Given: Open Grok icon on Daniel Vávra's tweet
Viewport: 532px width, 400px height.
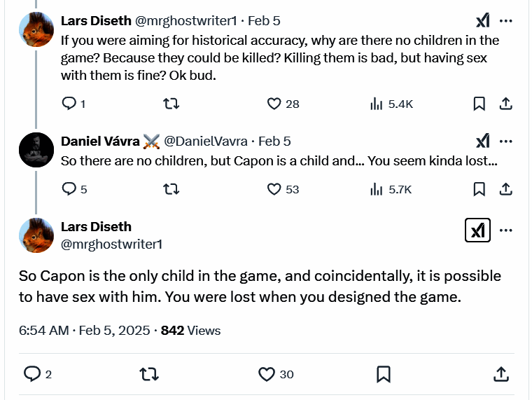Looking at the screenshot, I should click(483, 142).
